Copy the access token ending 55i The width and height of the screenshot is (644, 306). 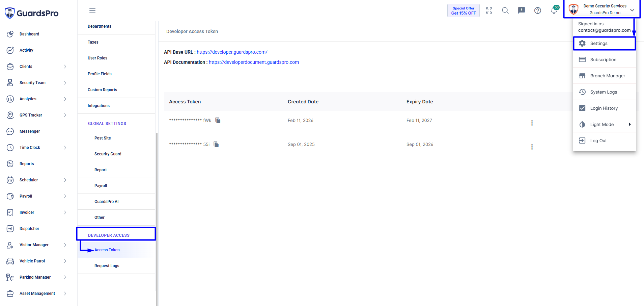coord(216,144)
